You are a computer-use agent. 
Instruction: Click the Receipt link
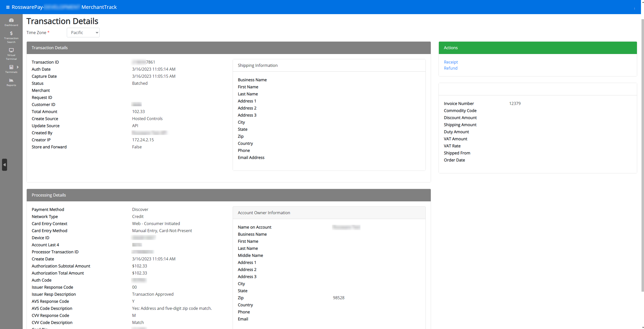(451, 62)
